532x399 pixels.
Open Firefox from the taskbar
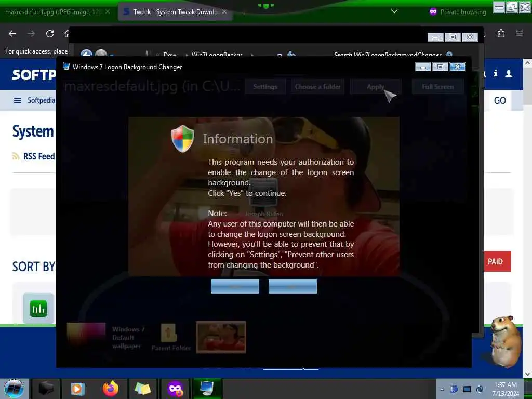111,389
